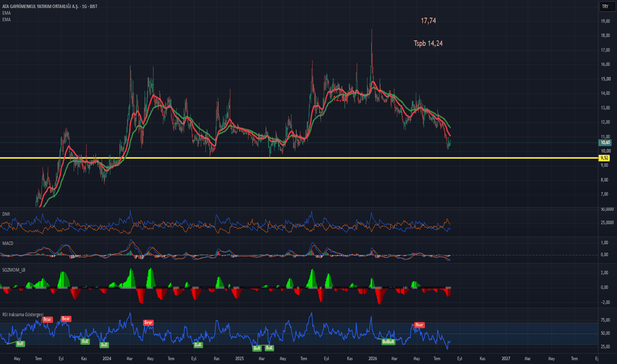The image size is (617, 364).
Task: Click the 14,00 price axis value
Action: 605,93
